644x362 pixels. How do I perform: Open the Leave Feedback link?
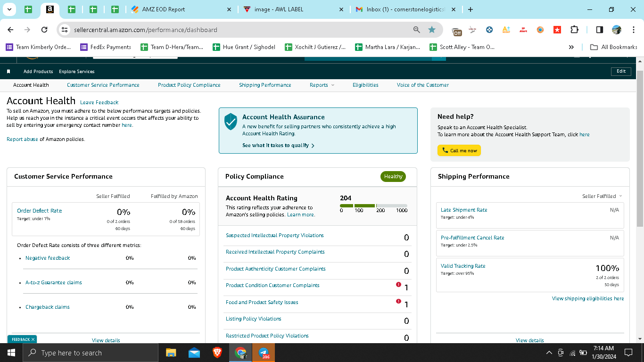99,102
